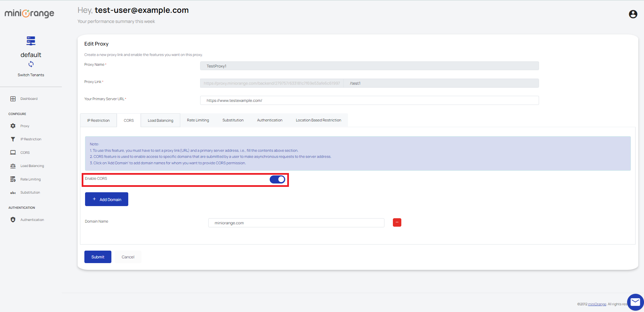Open the Substitution tab

tap(233, 120)
